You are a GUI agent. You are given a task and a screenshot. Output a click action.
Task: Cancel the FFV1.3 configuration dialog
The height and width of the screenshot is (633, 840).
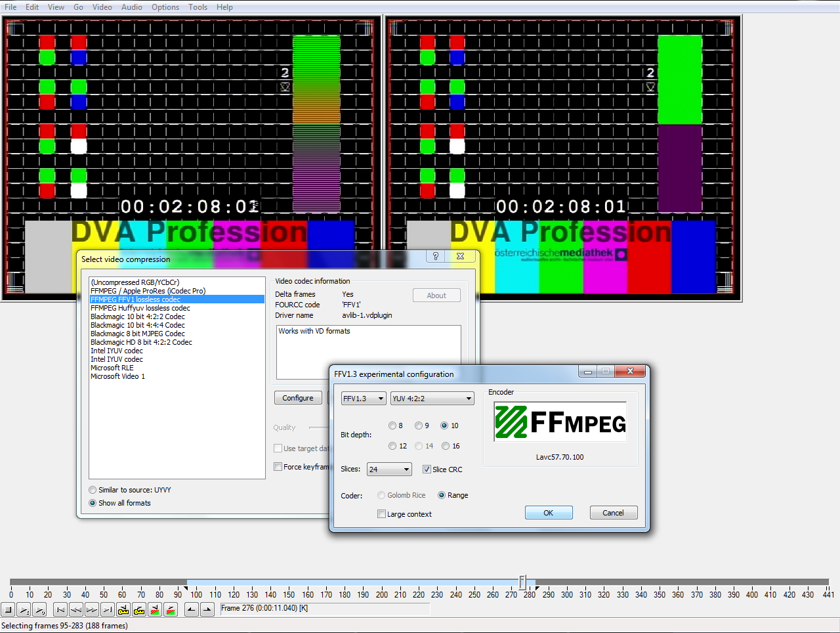(x=613, y=513)
